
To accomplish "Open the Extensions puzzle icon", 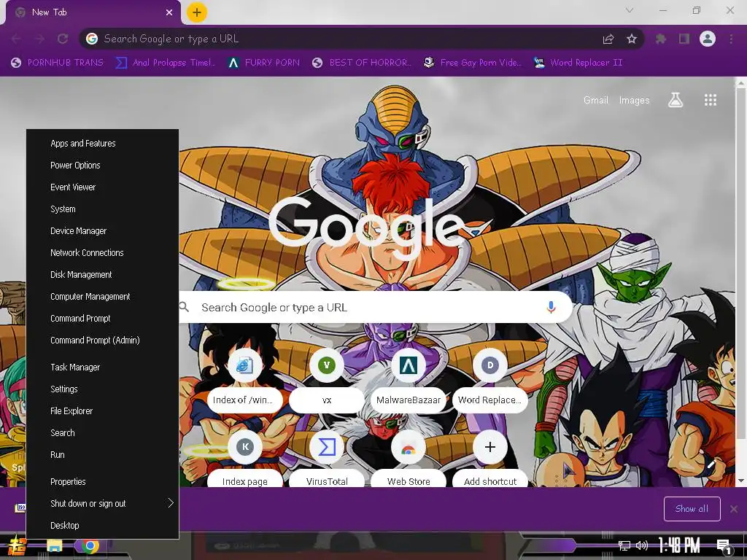I will click(x=661, y=39).
